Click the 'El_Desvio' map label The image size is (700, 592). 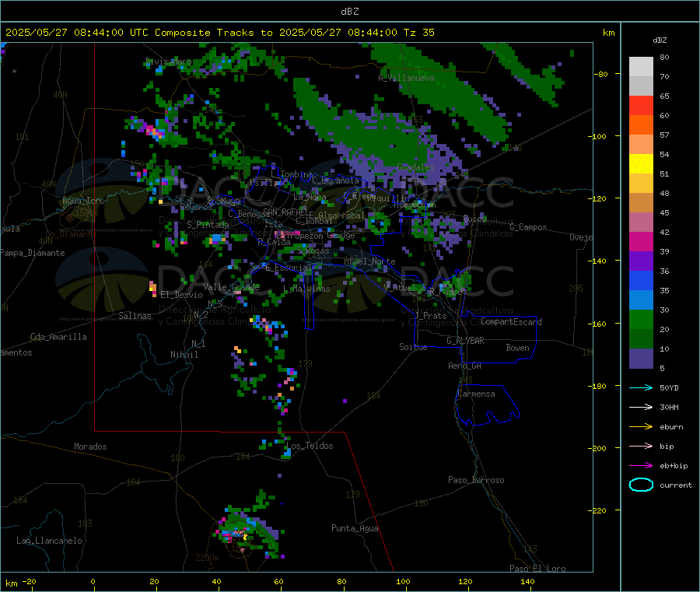tap(181, 295)
